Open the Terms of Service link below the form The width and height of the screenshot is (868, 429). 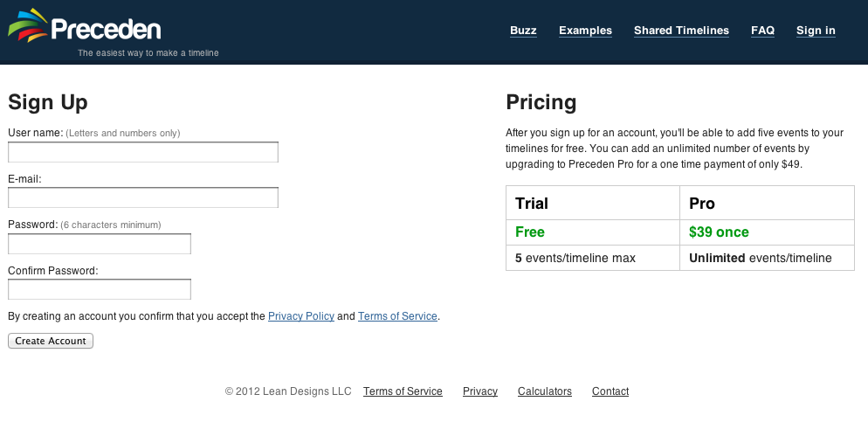pyautogui.click(x=397, y=316)
